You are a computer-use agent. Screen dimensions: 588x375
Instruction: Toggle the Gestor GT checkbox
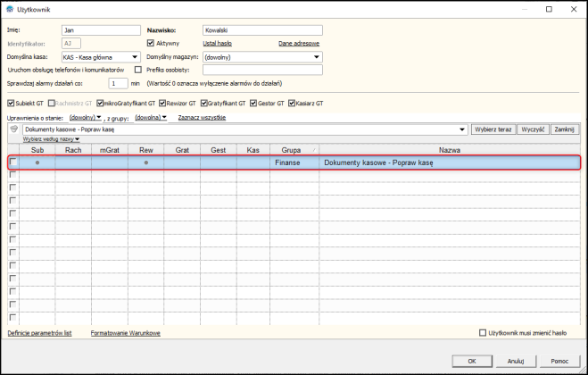[253, 103]
